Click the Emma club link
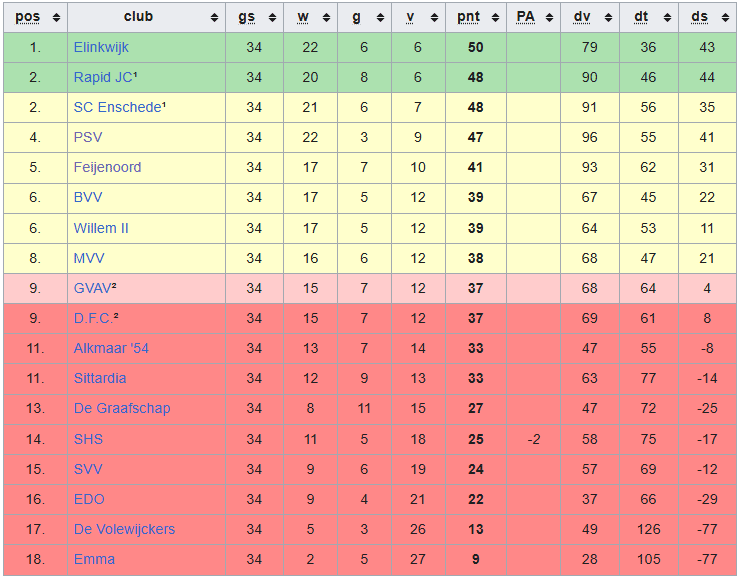Screen dimensions: 741x577 pyautogui.click(x=94, y=559)
